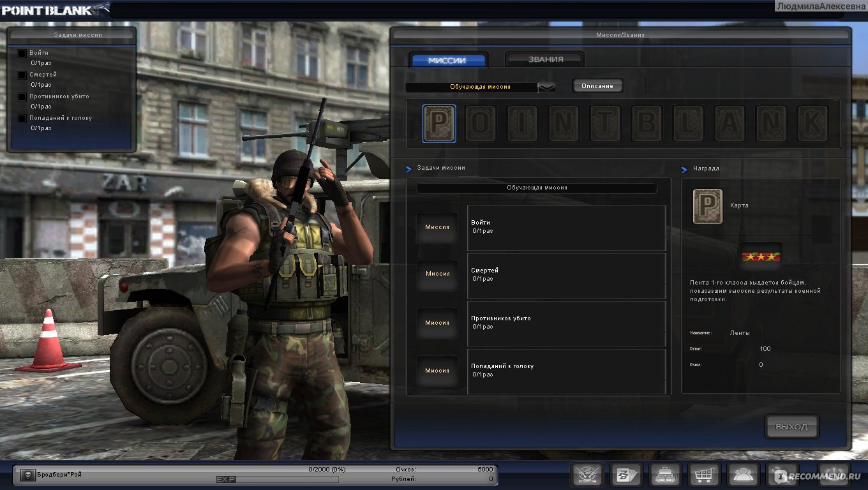Click the 0/2000 (0%) experience text
868x490 pixels.
tap(327, 469)
